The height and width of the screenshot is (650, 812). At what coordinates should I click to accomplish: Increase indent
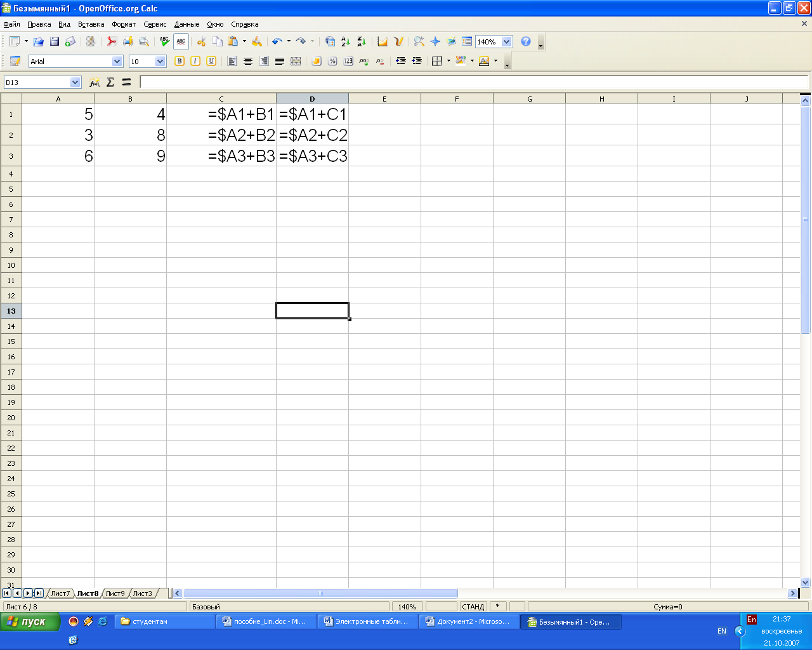click(417, 61)
